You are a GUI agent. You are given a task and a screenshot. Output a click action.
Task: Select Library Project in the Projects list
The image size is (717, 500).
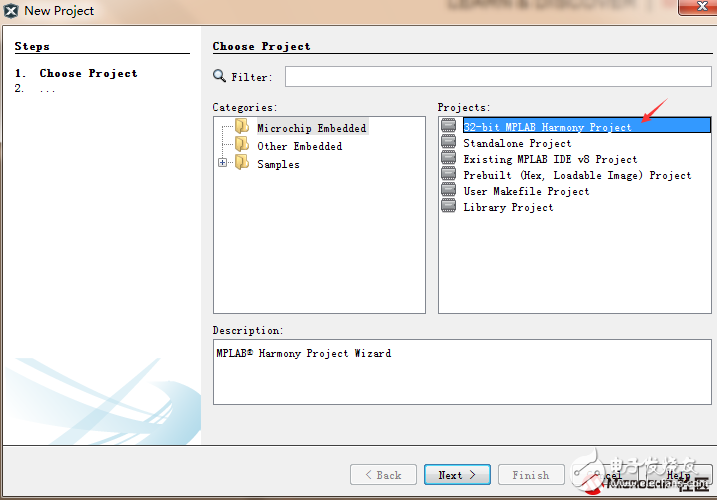click(508, 207)
